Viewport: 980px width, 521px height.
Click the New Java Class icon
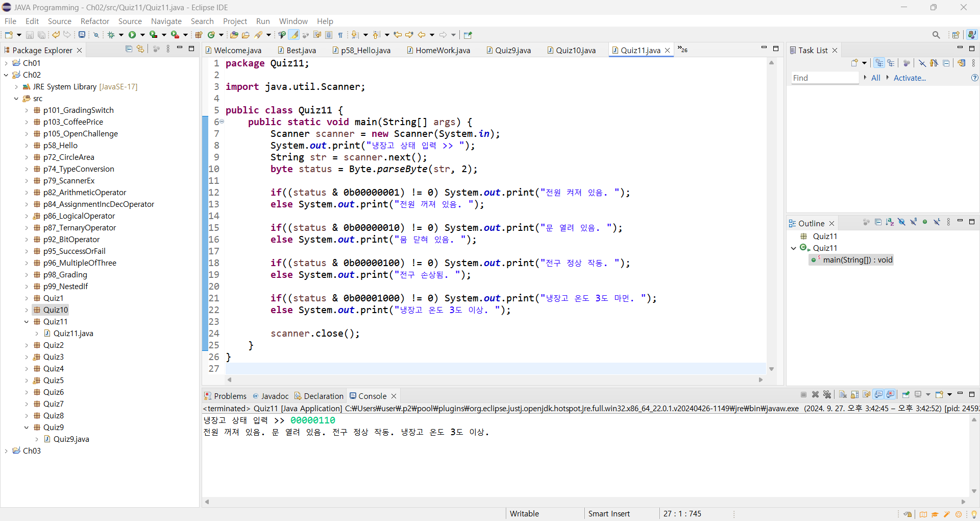point(211,35)
